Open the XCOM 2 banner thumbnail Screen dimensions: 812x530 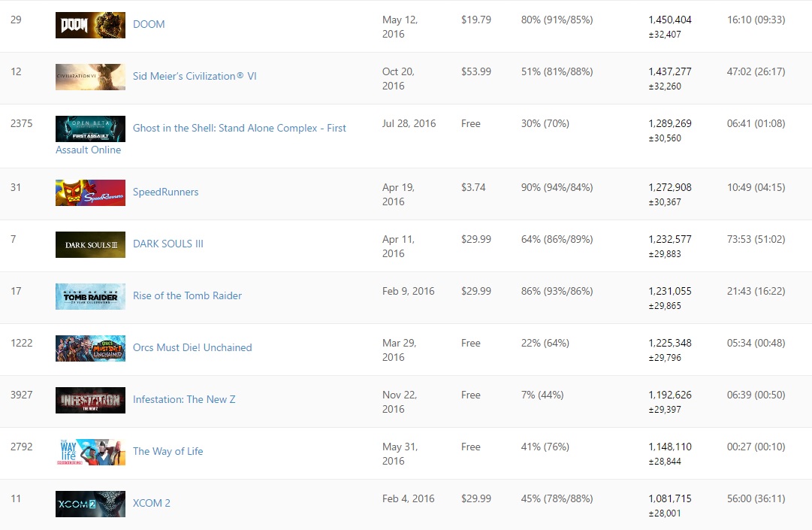point(90,504)
